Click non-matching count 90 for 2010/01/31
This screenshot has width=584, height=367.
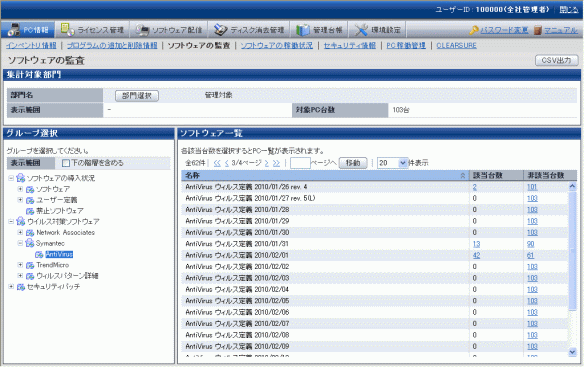(x=530, y=244)
